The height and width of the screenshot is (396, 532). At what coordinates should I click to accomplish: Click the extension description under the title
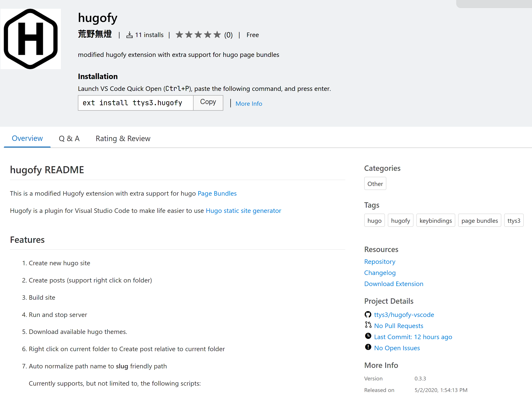(179, 55)
